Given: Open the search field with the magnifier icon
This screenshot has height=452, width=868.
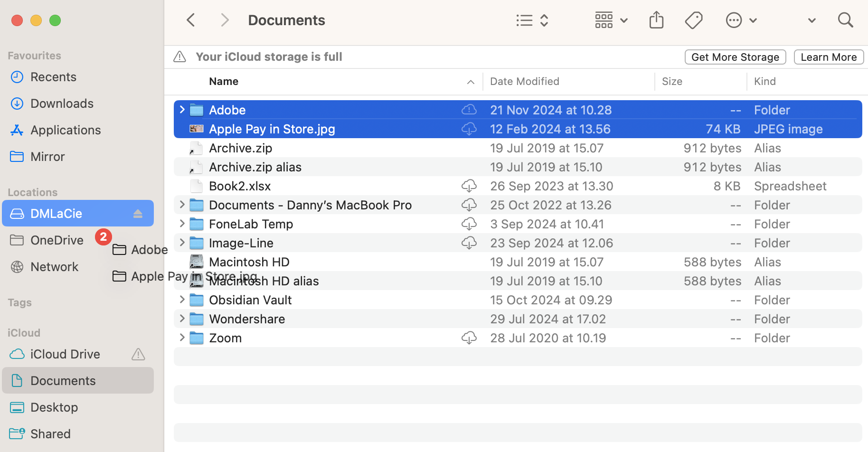Looking at the screenshot, I should pos(845,20).
